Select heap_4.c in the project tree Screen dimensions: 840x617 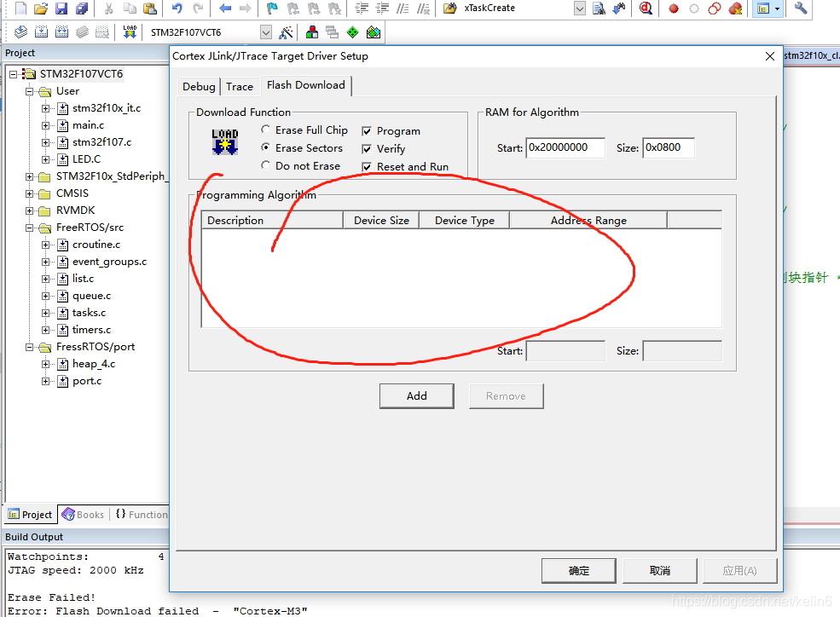click(x=94, y=364)
